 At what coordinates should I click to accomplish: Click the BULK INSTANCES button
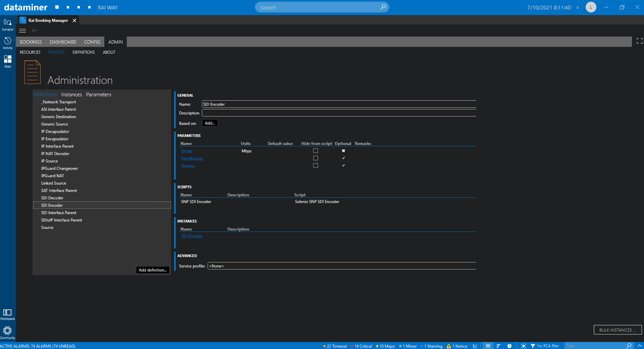pos(617,330)
